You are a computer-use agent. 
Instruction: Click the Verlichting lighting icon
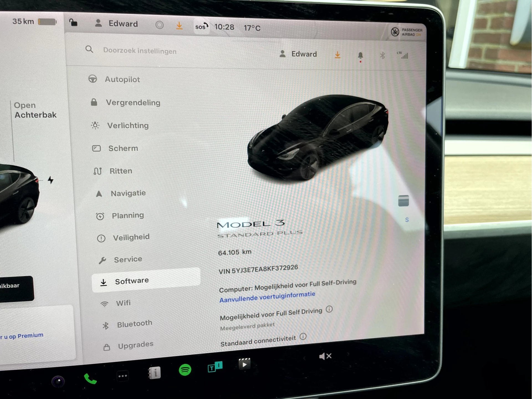94,125
